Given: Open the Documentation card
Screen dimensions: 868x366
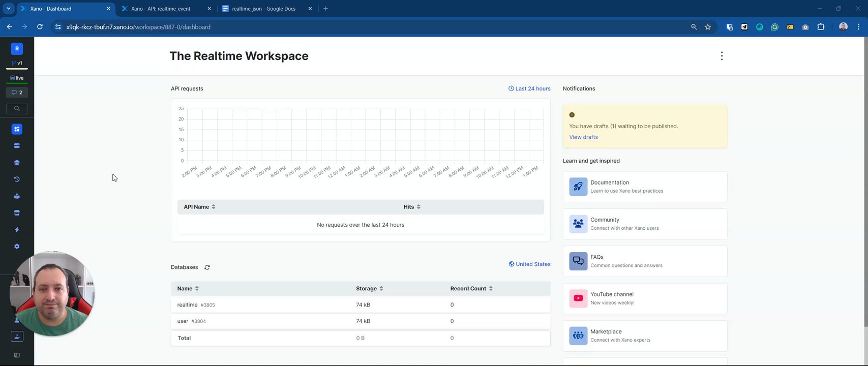Looking at the screenshot, I should [x=645, y=187].
